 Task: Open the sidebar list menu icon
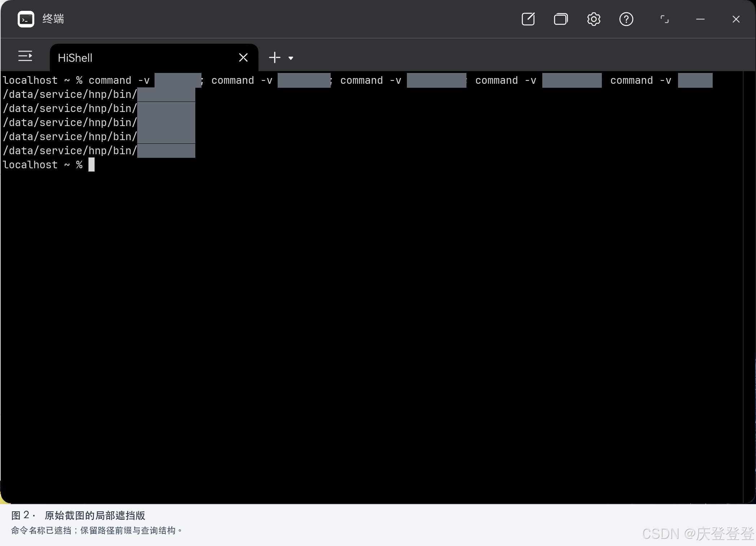pyautogui.click(x=25, y=56)
